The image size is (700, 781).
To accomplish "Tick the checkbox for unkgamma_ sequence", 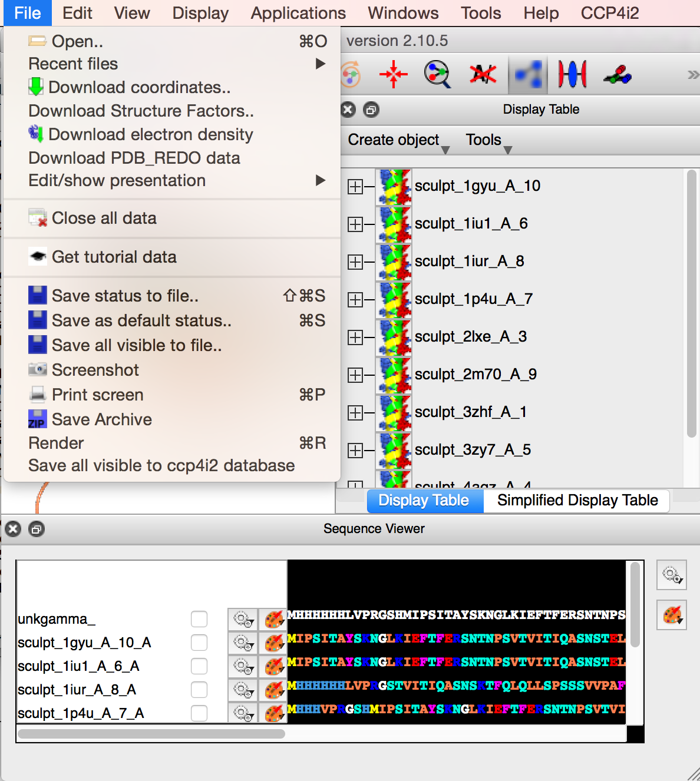I will [x=199, y=619].
